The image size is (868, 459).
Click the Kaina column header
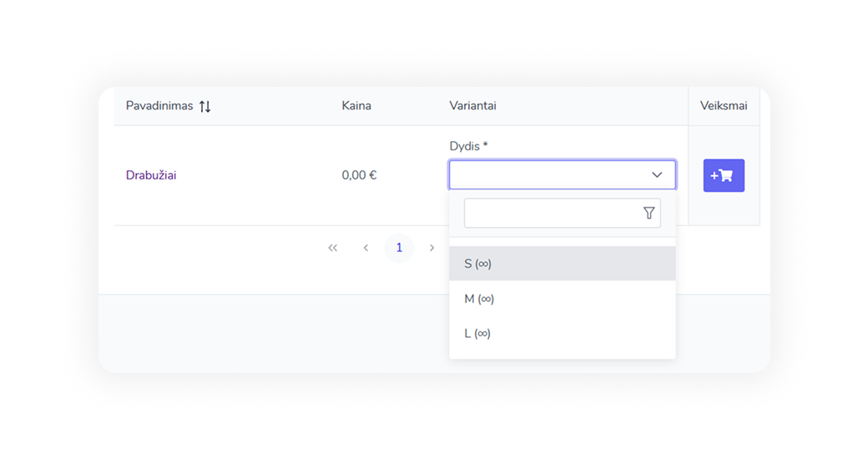tap(356, 106)
